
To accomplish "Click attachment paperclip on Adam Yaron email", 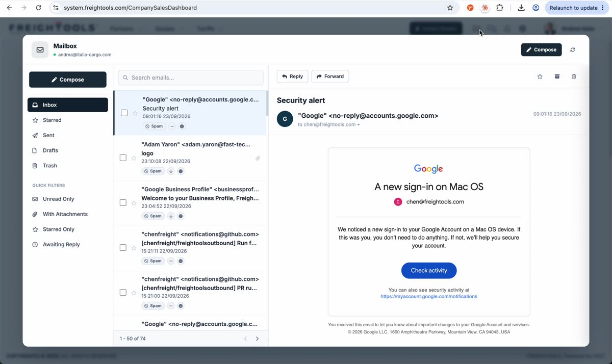I will [x=258, y=159].
